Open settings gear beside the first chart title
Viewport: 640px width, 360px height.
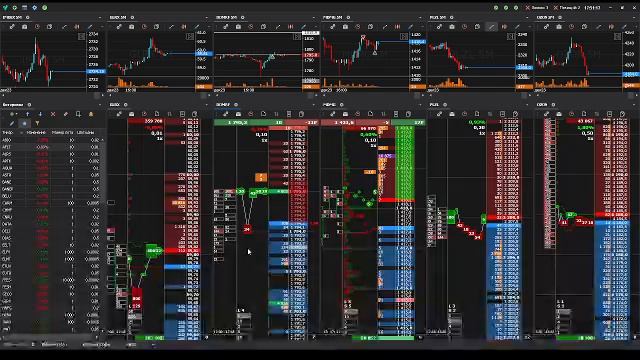tap(28, 18)
